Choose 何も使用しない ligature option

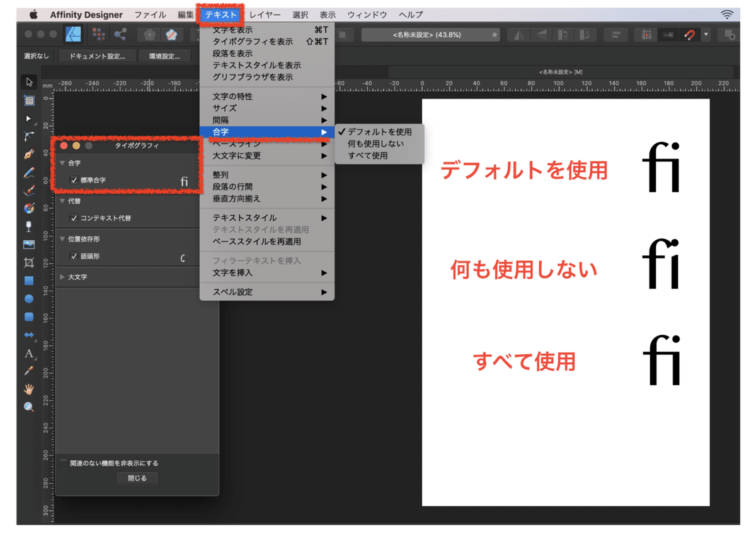tap(379, 144)
